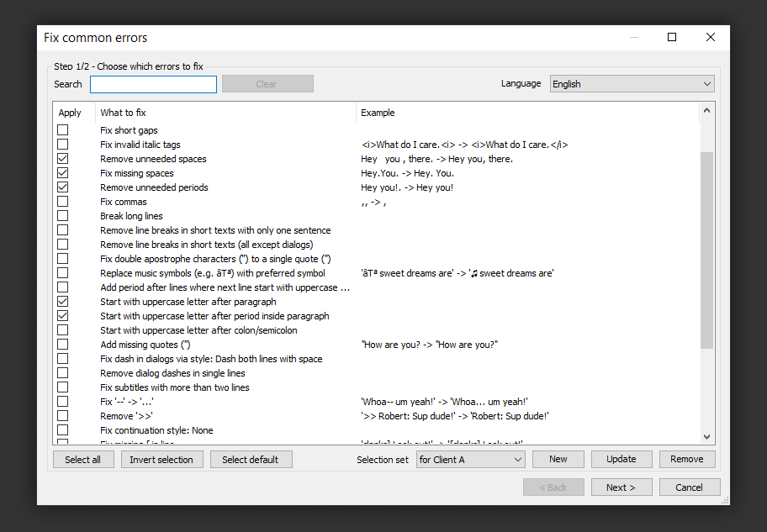Check "Fix invalid italic tags"
The height and width of the screenshot is (532, 767).
pyautogui.click(x=62, y=144)
